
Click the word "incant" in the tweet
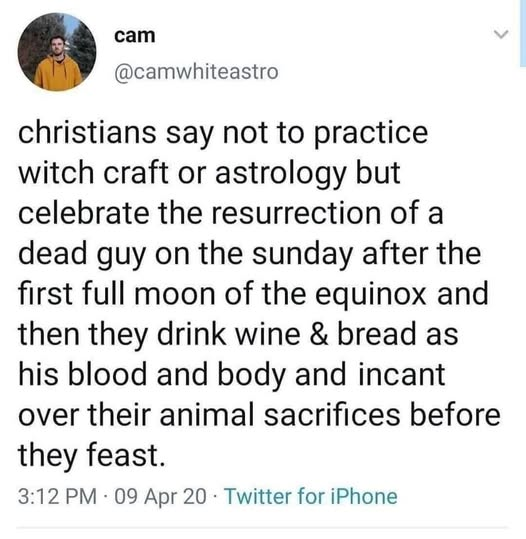coord(402,374)
